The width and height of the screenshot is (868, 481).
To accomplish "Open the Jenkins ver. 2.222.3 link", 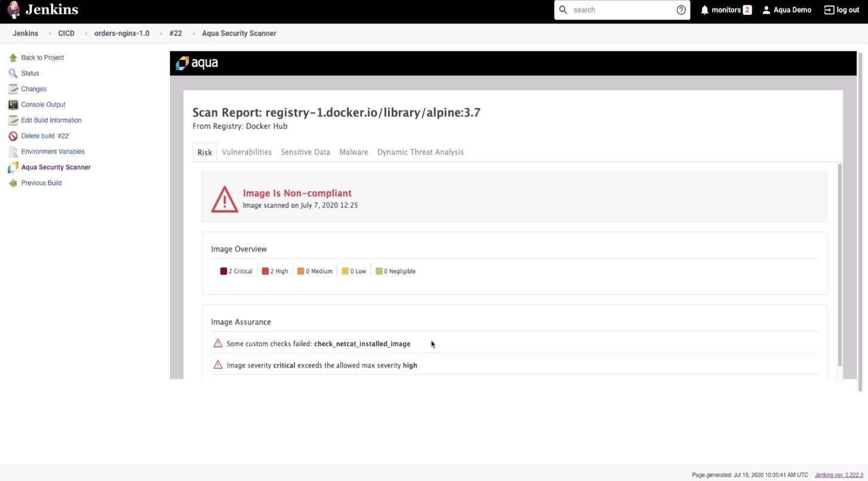I will coord(839,475).
